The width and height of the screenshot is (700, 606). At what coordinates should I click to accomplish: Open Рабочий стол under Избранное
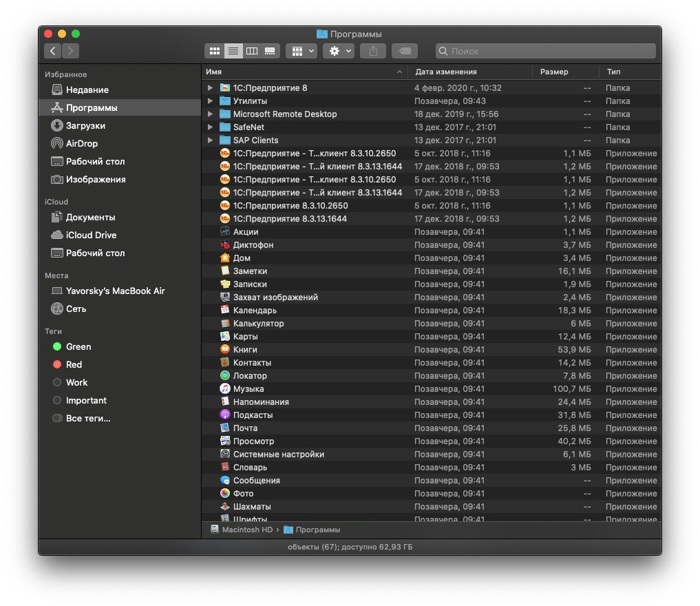click(119, 161)
